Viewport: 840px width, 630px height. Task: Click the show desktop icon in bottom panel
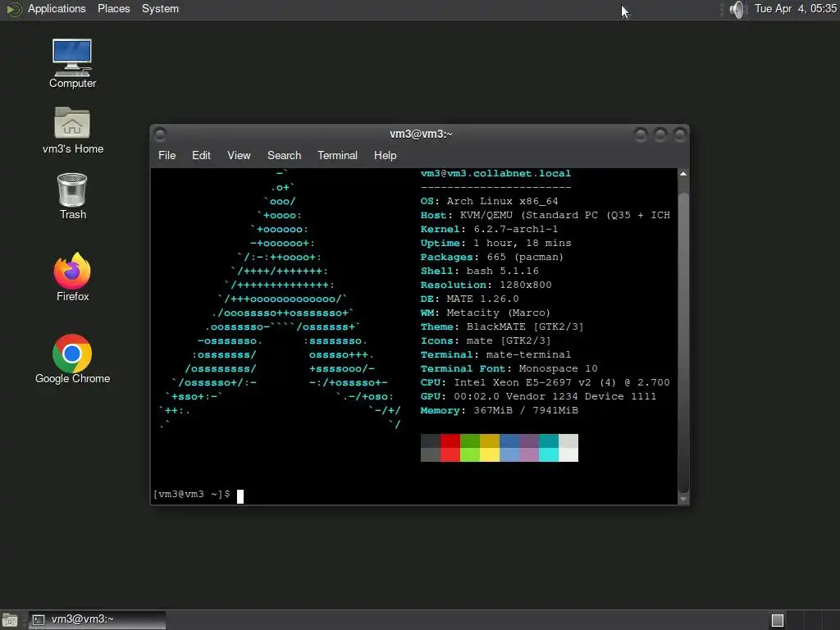[10, 620]
